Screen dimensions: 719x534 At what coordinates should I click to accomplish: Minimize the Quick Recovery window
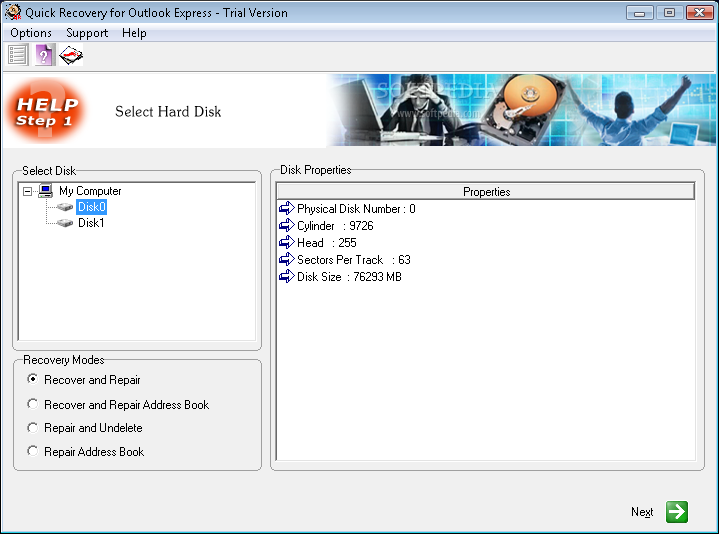coord(639,13)
